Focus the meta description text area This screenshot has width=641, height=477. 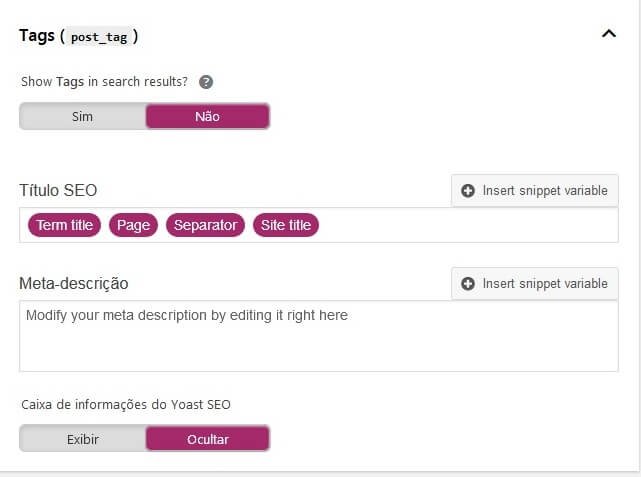[319, 336]
